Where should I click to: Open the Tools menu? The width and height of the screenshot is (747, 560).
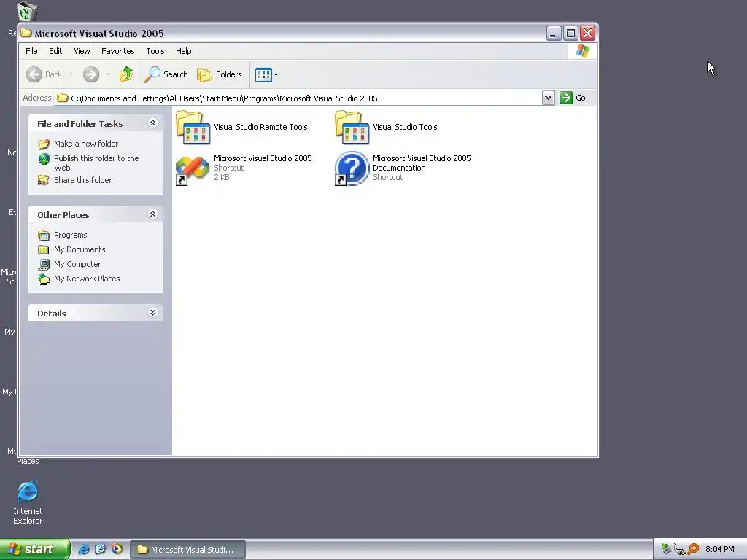click(155, 51)
